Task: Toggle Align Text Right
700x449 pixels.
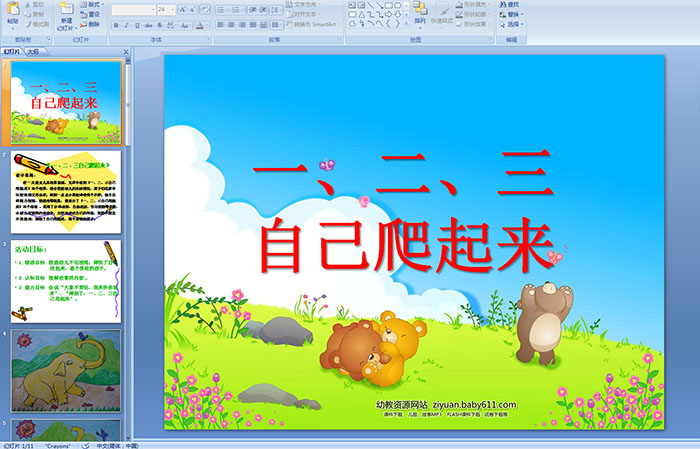Action: tap(242, 25)
